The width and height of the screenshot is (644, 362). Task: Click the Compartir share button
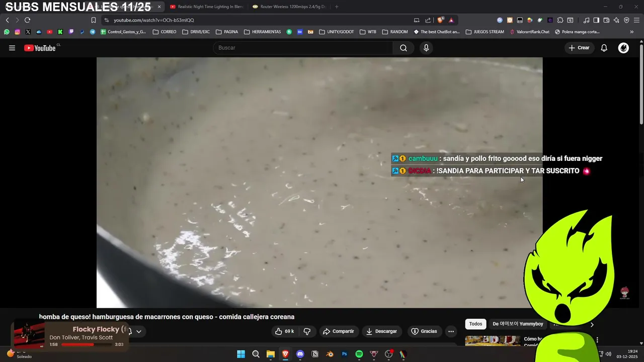pyautogui.click(x=339, y=331)
